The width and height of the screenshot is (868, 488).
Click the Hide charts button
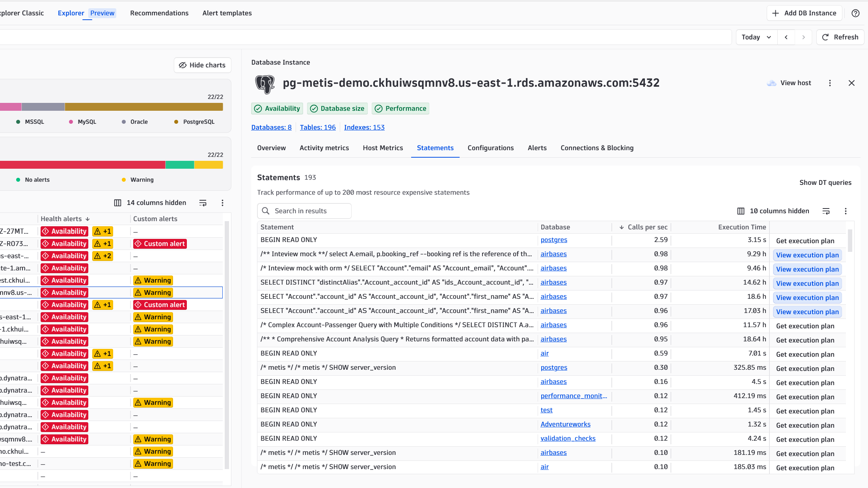pos(202,65)
